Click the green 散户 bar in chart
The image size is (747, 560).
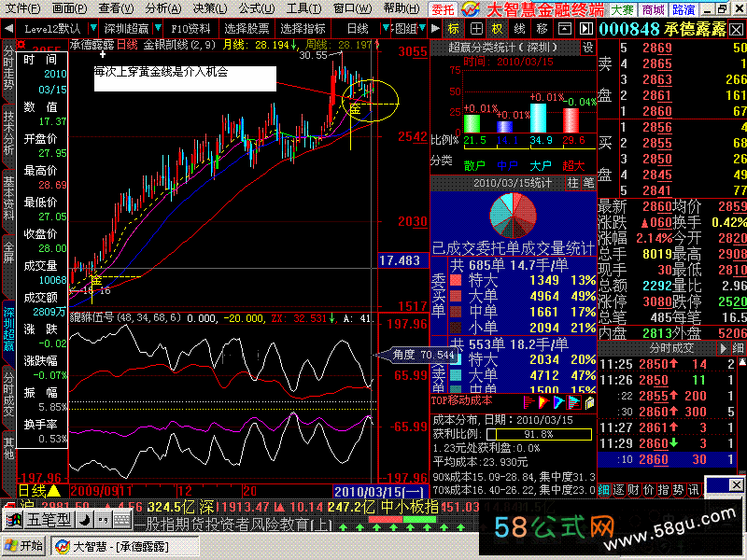(472, 124)
